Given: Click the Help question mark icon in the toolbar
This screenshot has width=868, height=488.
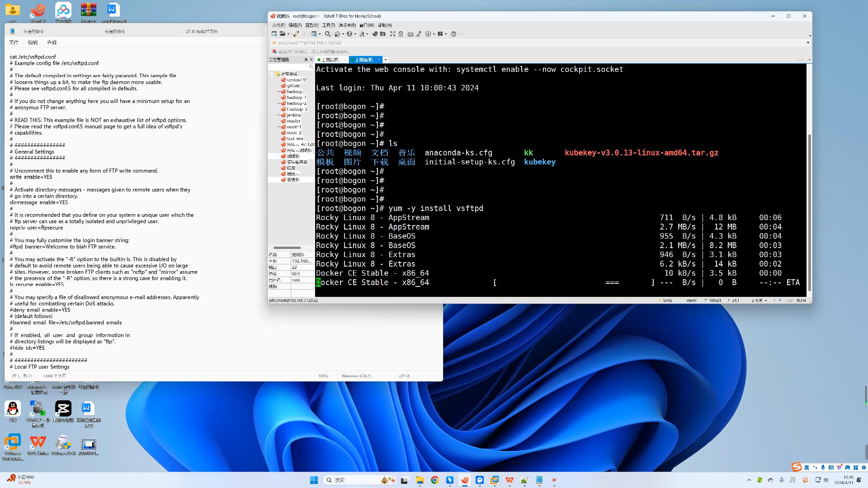Looking at the screenshot, I should [453, 34].
